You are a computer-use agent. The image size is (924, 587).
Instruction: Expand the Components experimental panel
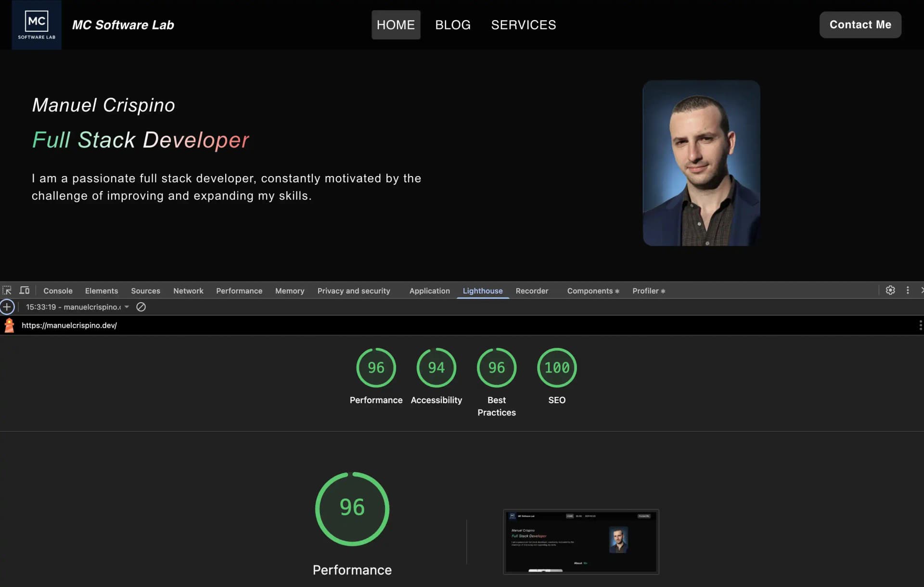click(592, 291)
